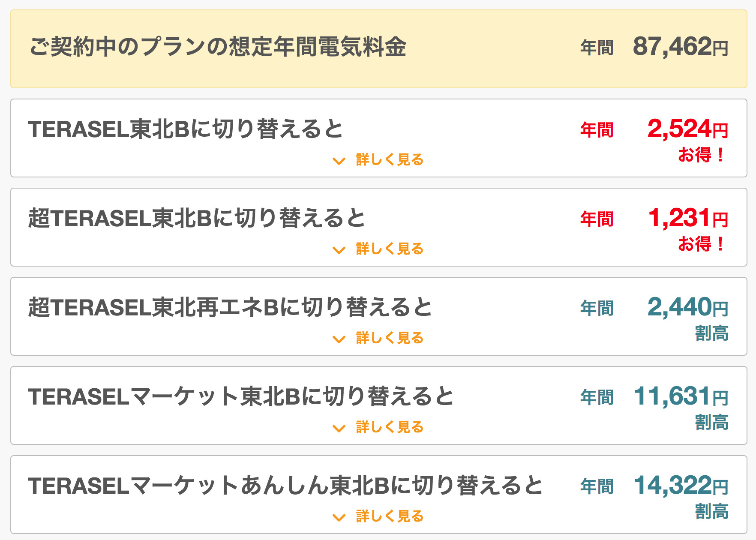
Task: Click the red 2,524円 savings amount
Action: click(687, 129)
